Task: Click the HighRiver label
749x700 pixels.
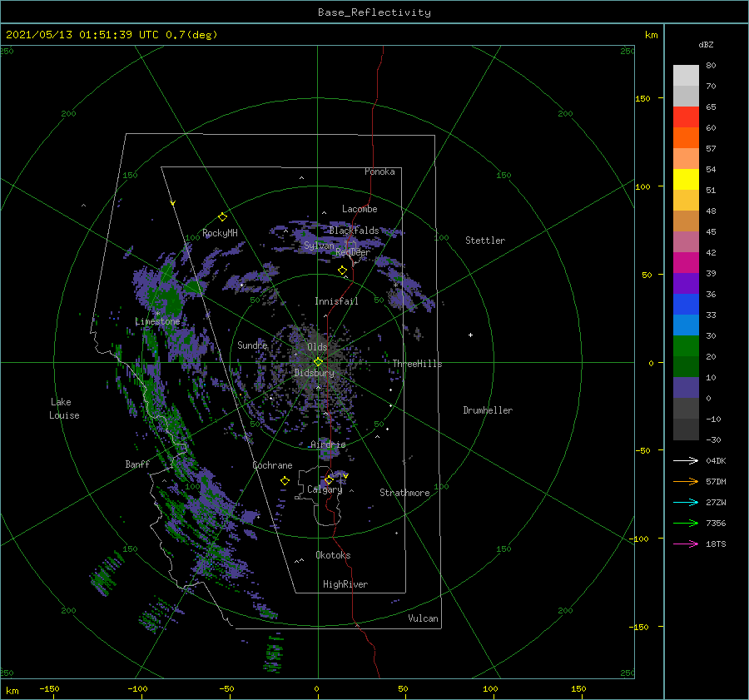Action: coord(345,584)
